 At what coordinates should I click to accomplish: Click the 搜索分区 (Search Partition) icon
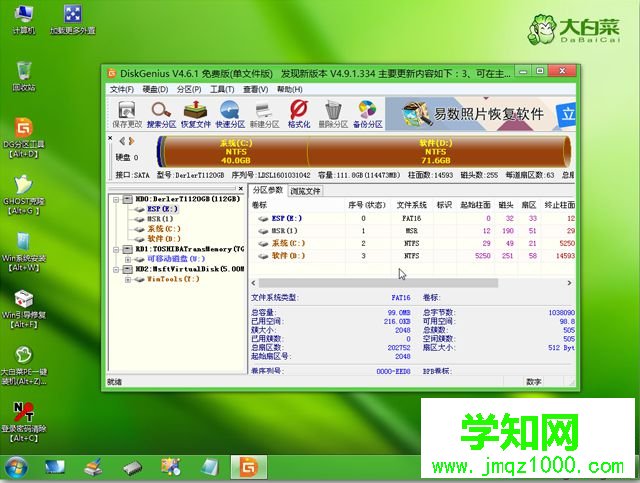(161, 113)
